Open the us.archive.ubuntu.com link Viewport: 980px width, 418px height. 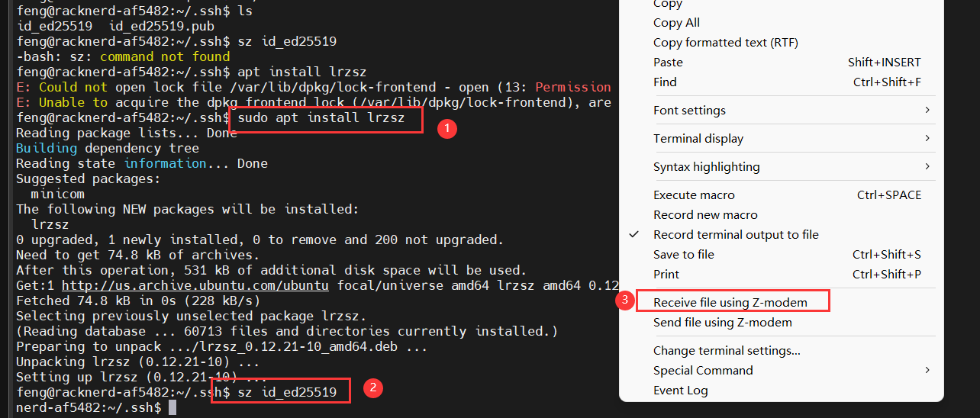pyautogui.click(x=195, y=286)
